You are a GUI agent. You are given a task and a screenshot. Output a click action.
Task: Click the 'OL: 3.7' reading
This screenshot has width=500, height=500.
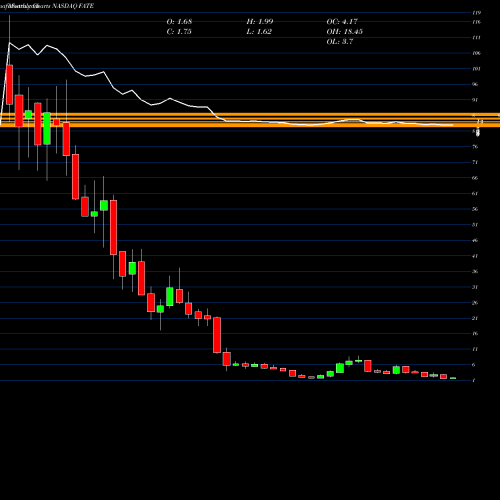pyautogui.click(x=340, y=42)
